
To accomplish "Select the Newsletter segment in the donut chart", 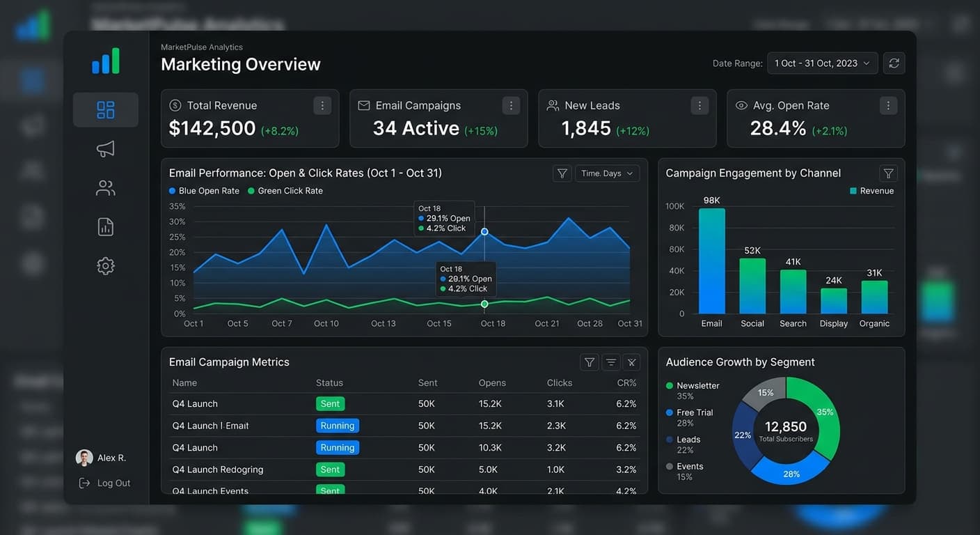I will coord(825,412).
